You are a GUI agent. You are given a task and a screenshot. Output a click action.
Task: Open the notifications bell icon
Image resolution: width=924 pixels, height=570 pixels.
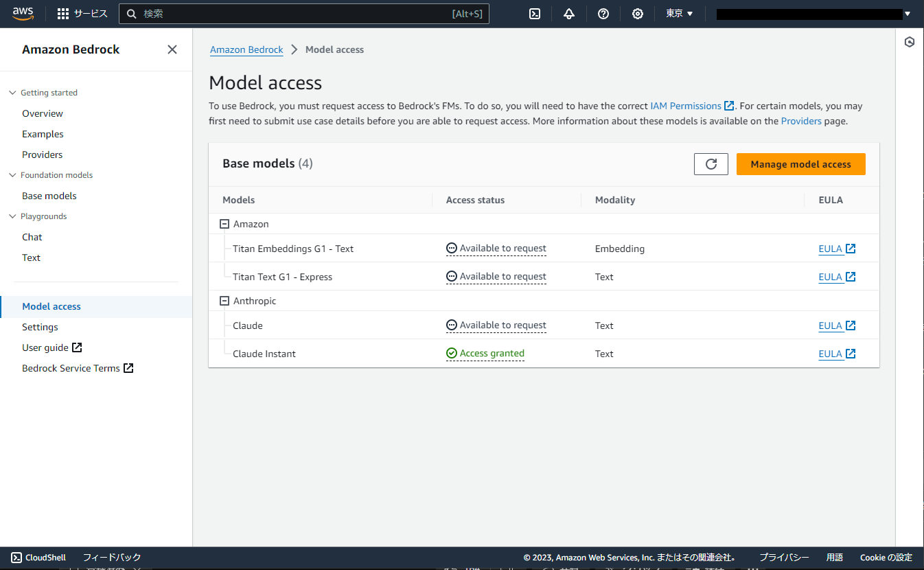tap(569, 14)
